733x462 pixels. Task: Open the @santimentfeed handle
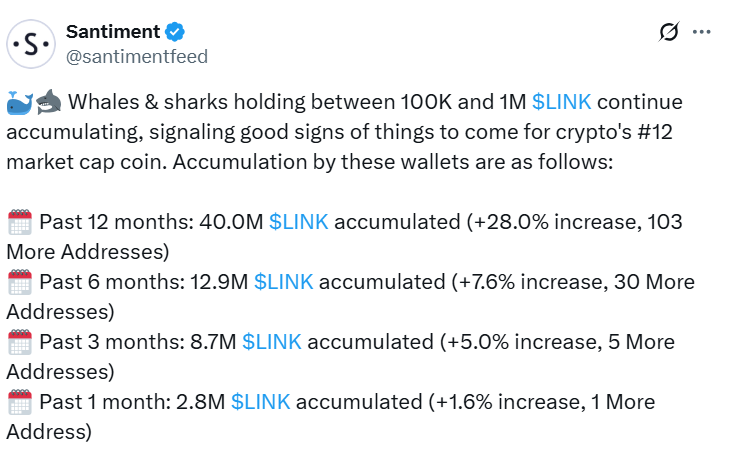click(137, 56)
